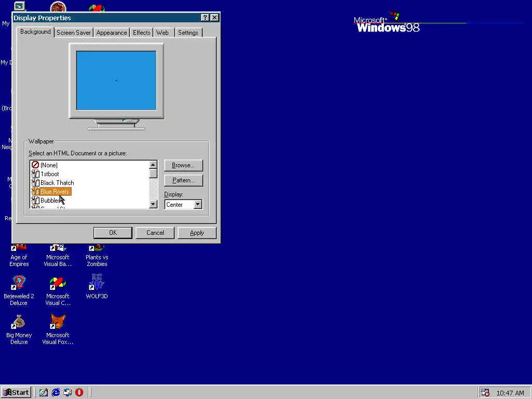532x399 pixels.
Task: Open the Age of Empires desktop shortcut
Action: coord(19,256)
